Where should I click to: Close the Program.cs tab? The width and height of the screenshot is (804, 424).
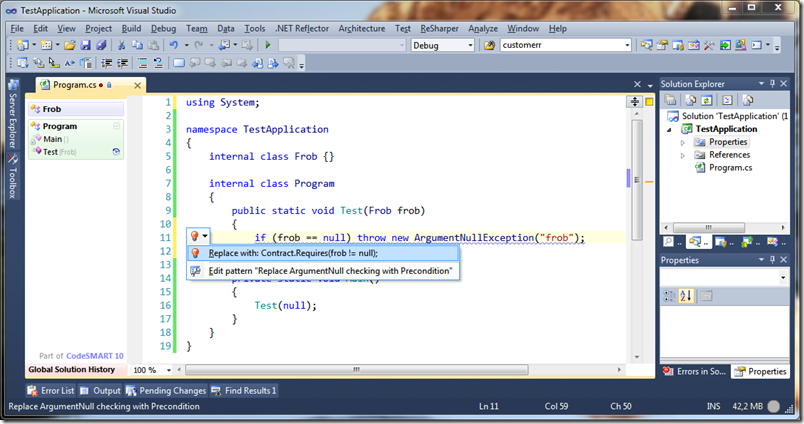pyautogui.click(x=137, y=86)
